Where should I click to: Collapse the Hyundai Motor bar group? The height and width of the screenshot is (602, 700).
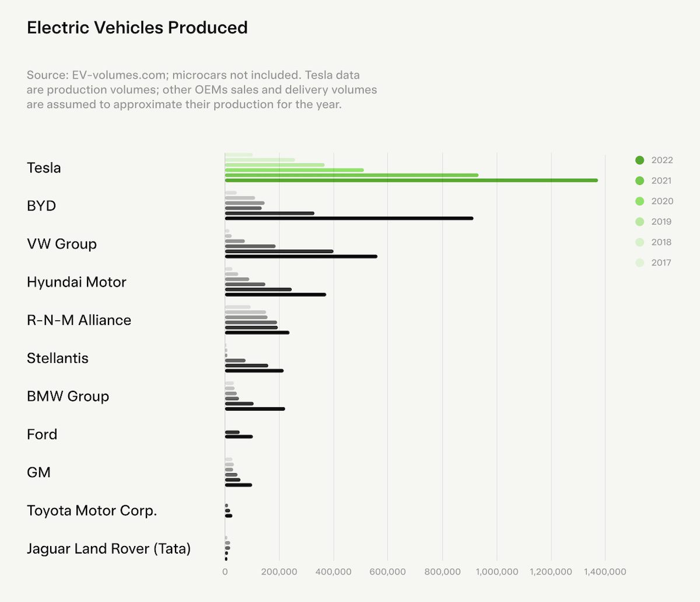(76, 282)
